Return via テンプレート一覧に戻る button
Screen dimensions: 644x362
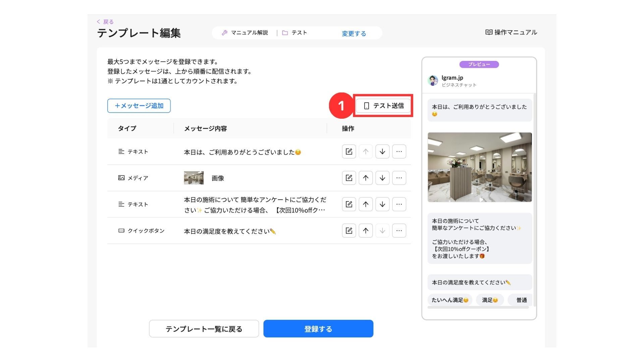point(204,329)
